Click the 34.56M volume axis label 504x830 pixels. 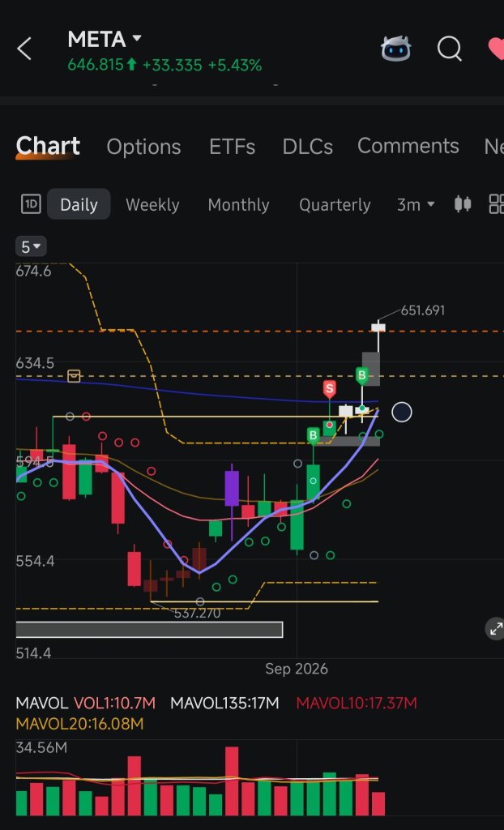click(42, 748)
